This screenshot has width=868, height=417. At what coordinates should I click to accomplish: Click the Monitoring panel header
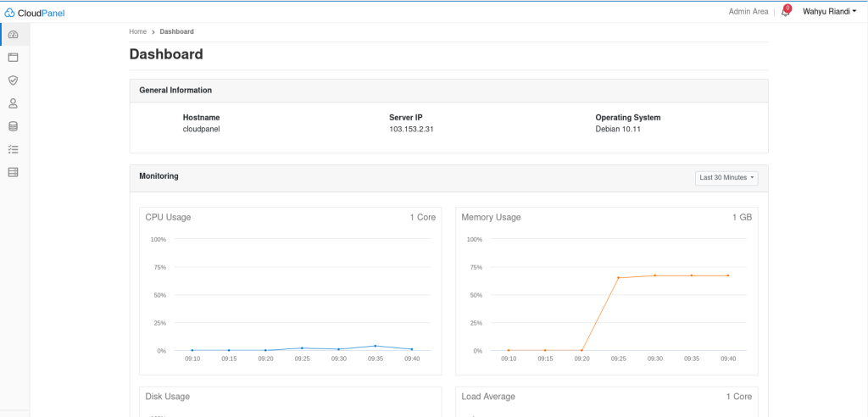click(x=159, y=176)
